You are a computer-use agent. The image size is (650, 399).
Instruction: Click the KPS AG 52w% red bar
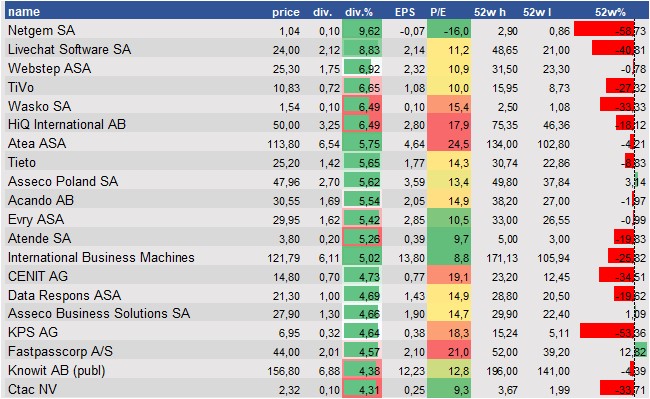click(x=607, y=331)
